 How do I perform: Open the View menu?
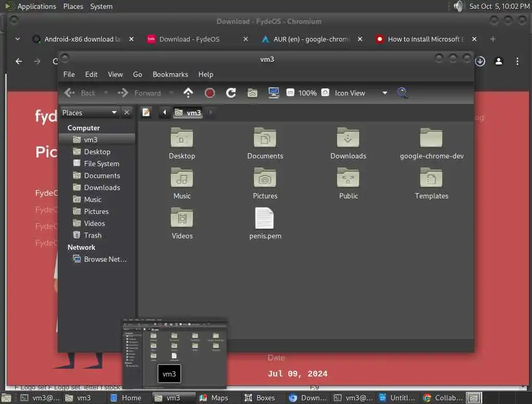pos(115,74)
